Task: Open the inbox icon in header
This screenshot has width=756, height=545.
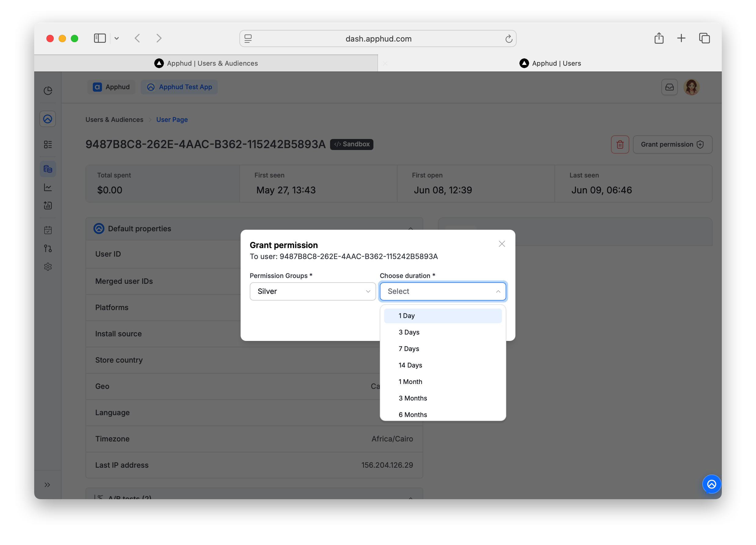Action: (x=669, y=87)
